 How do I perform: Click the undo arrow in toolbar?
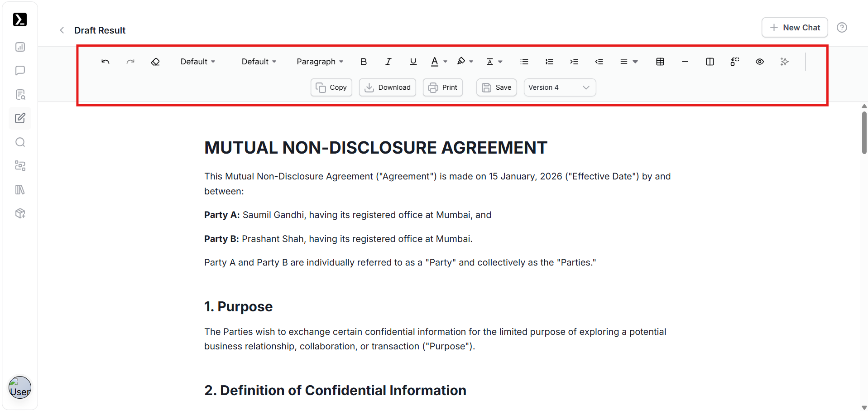(x=106, y=62)
